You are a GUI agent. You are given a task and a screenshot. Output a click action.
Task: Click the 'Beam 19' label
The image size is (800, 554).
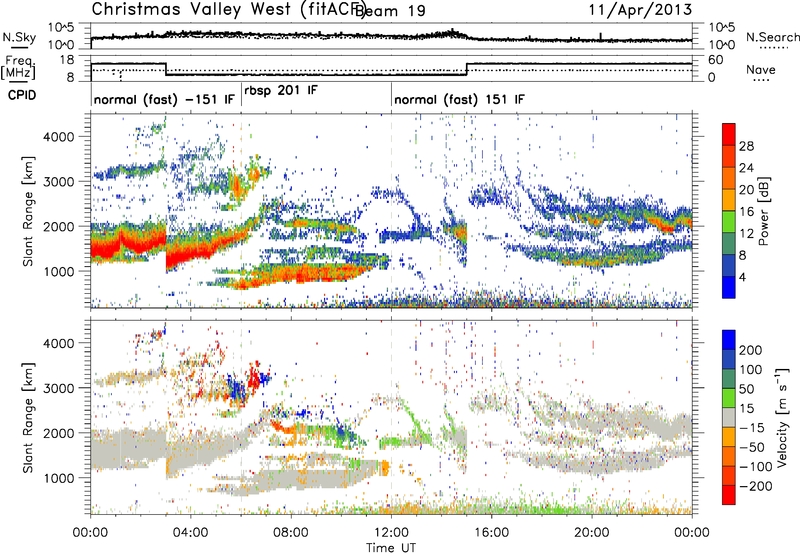(390, 10)
